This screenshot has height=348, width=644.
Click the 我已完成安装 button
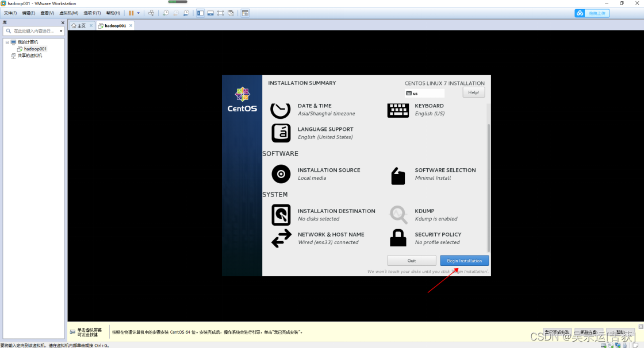pos(557,332)
